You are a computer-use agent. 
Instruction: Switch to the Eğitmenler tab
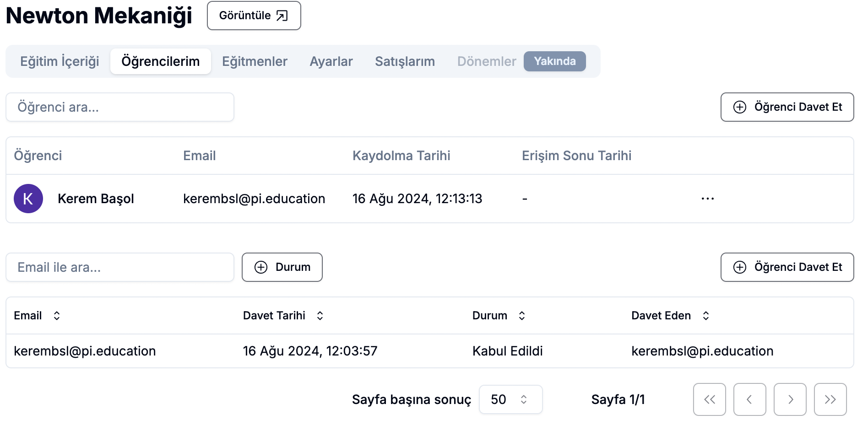click(255, 61)
